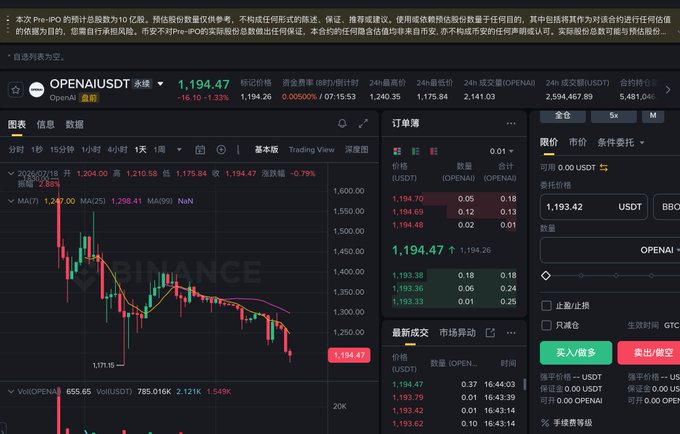Switch to the 图表 chart tab
Viewport: 680px width, 434px height.
(16, 124)
